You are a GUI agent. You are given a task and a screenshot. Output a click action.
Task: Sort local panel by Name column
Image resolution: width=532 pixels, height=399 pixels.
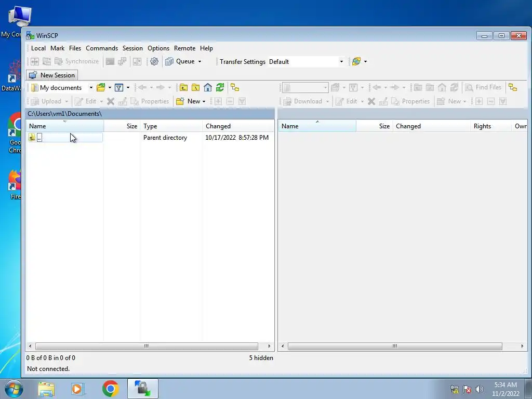[x=65, y=126]
